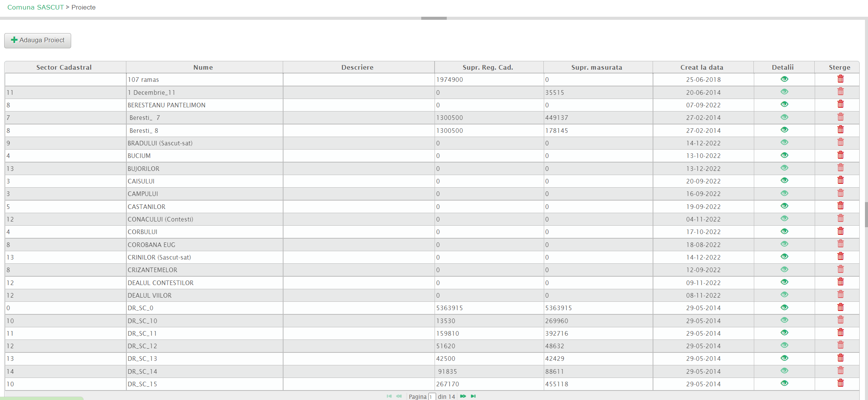The width and height of the screenshot is (868, 400).
Task: Click the trash icon for CASTANILOR
Action: point(840,206)
